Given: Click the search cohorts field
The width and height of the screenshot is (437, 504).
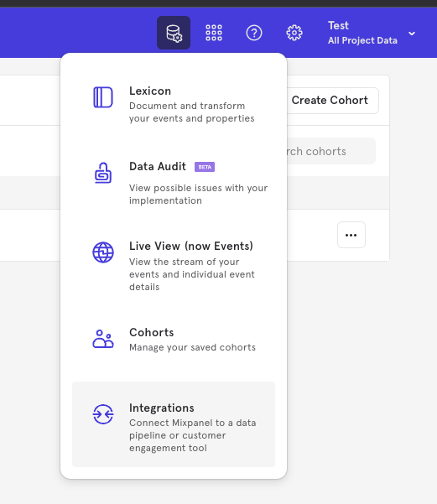Looking at the screenshot, I should click(330, 151).
